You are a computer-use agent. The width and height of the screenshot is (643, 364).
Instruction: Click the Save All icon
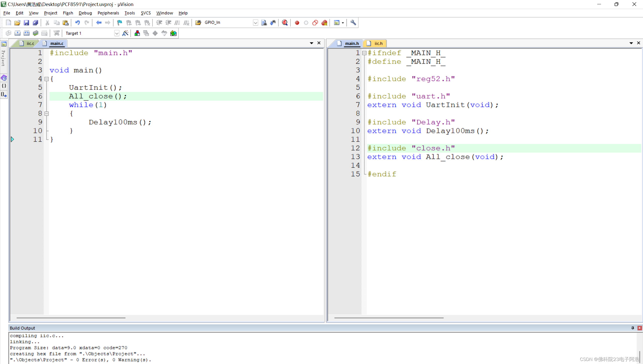pos(35,23)
